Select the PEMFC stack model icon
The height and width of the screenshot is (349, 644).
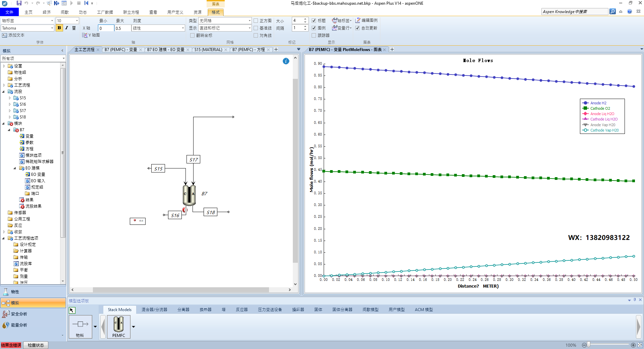coord(119,327)
